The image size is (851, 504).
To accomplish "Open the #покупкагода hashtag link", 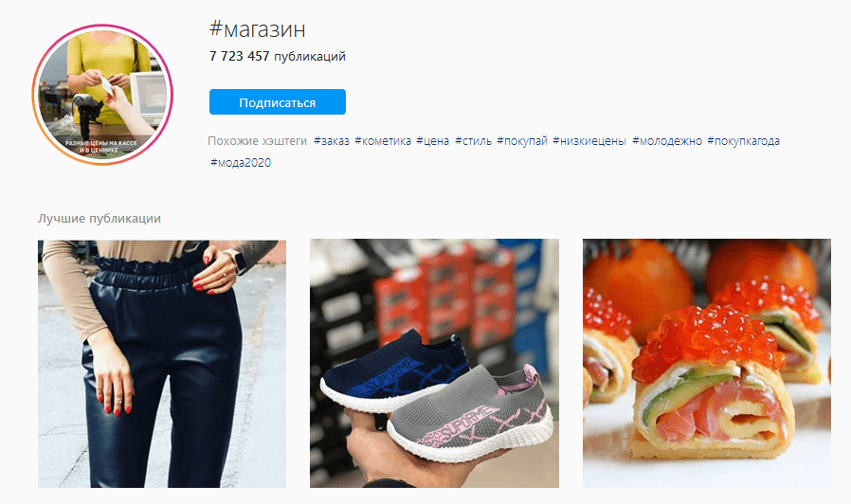I will click(x=744, y=141).
